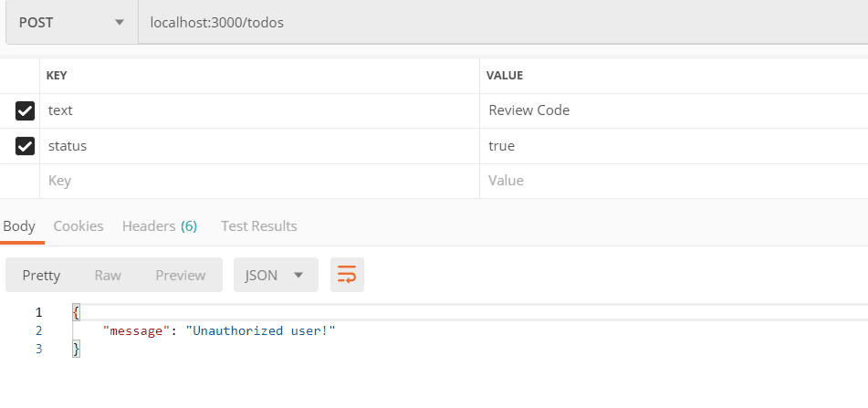Uncheck the checkbox for the text row
Screen dimensions: 868x408
coord(26,110)
